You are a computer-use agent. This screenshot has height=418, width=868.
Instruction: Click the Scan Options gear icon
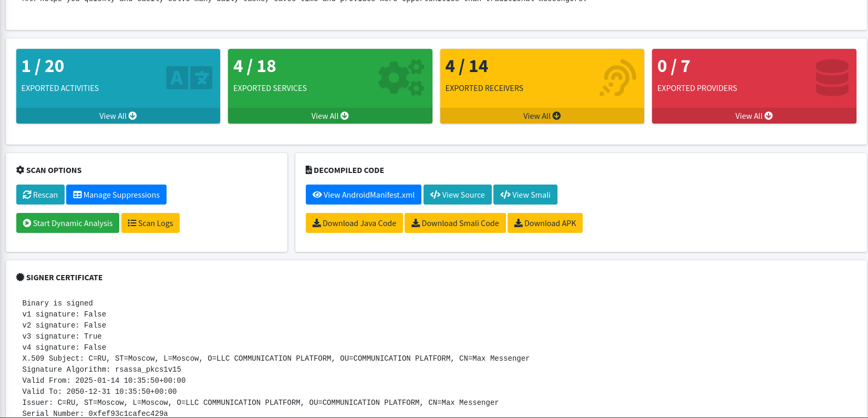20,170
